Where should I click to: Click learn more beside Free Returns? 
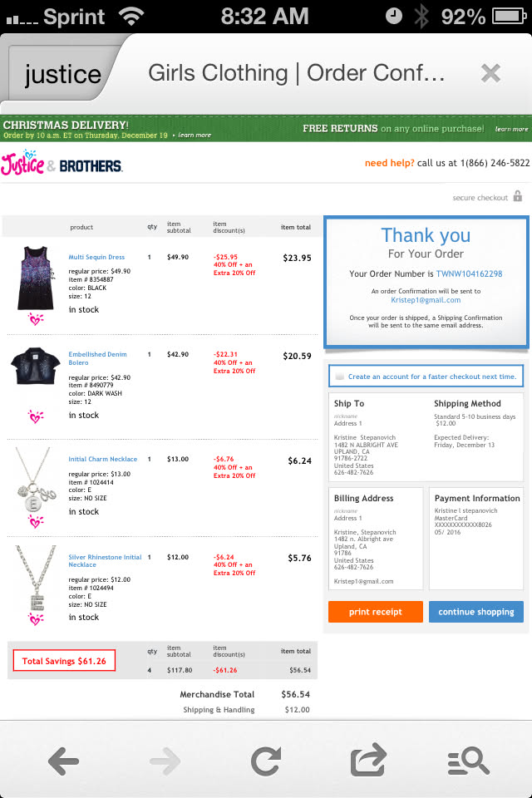pyautogui.click(x=512, y=130)
